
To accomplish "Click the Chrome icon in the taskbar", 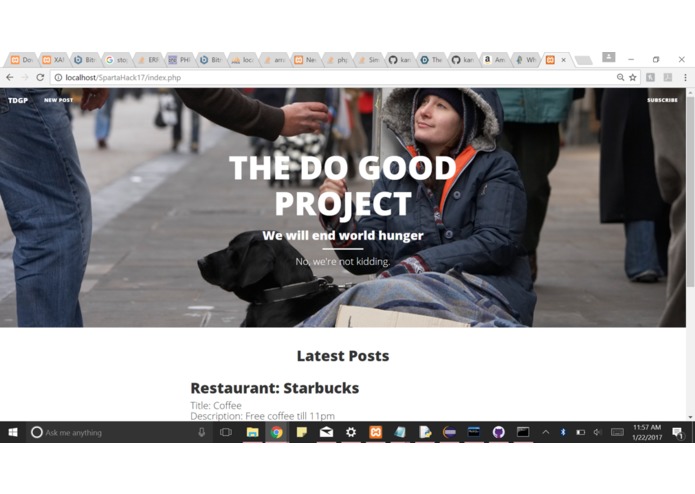I will (x=277, y=432).
